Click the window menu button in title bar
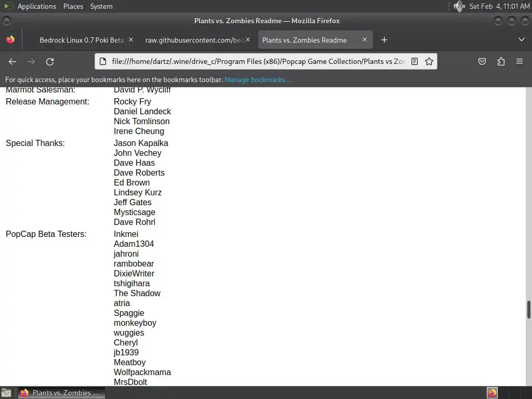 6,21
